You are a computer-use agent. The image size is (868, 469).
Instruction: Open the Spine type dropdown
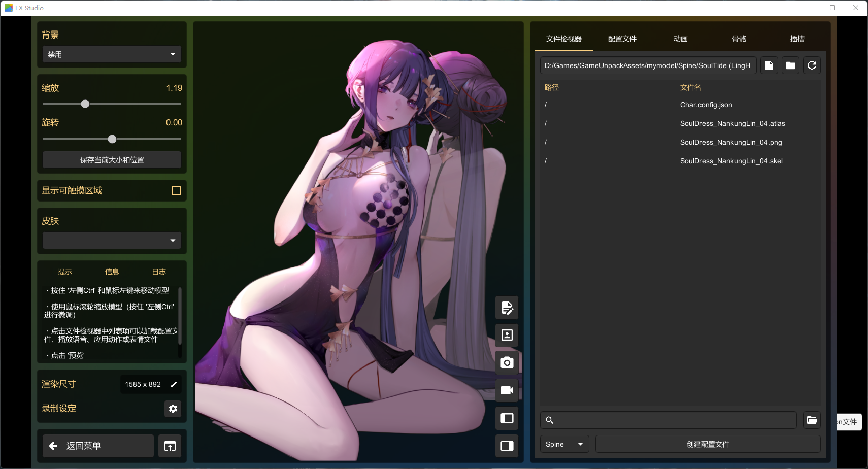pyautogui.click(x=564, y=444)
